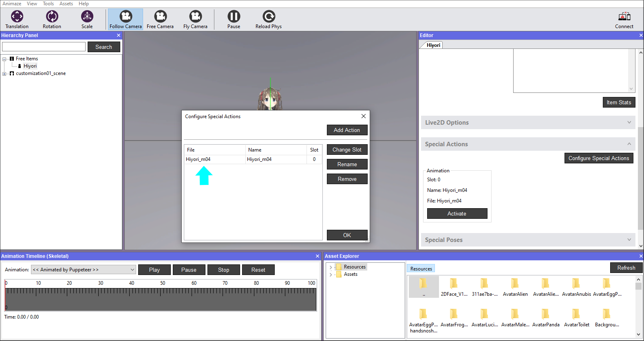Click the Name column header

(276, 150)
